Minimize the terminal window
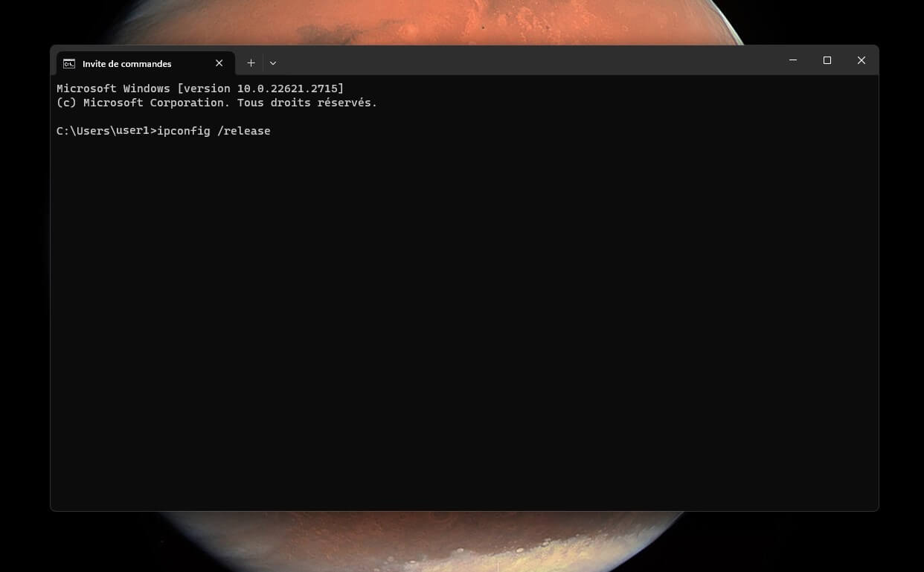Viewport: 924px width, 572px height. (793, 60)
